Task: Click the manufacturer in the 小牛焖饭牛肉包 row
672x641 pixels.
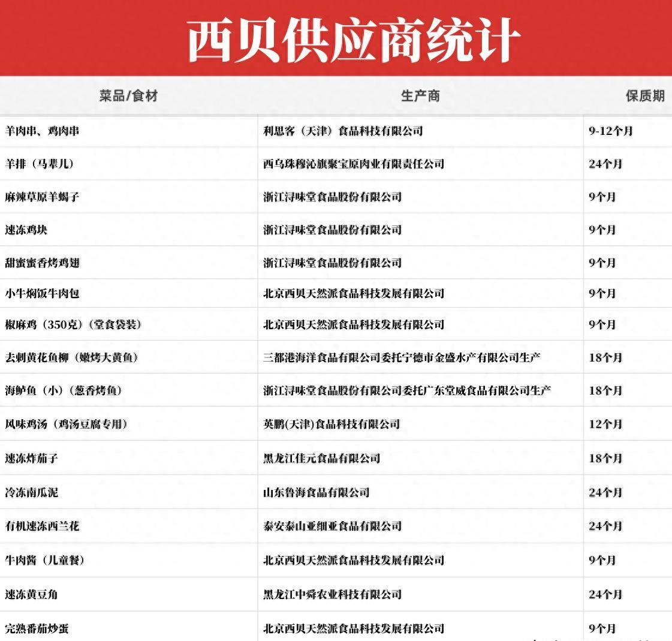Action: point(354,293)
